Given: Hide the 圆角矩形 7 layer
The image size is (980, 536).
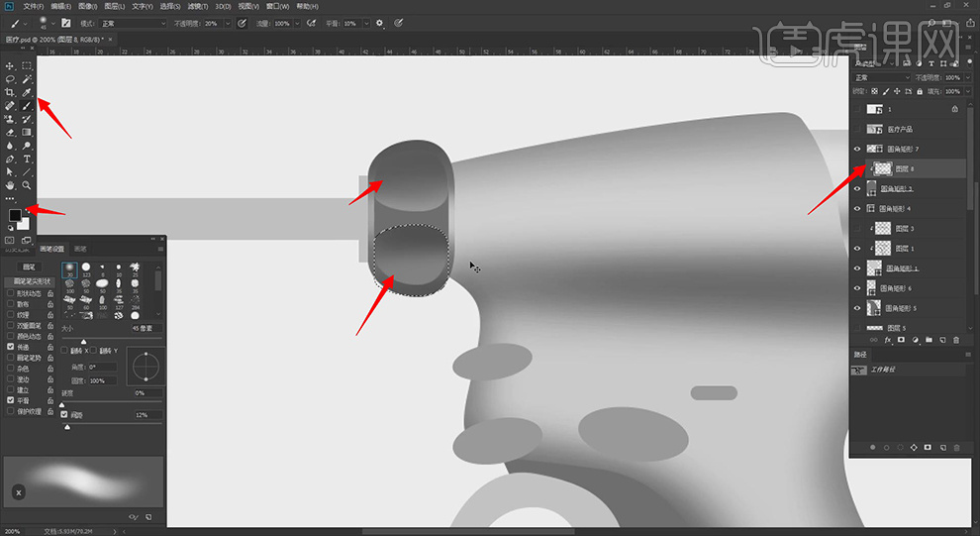Looking at the screenshot, I should (857, 149).
